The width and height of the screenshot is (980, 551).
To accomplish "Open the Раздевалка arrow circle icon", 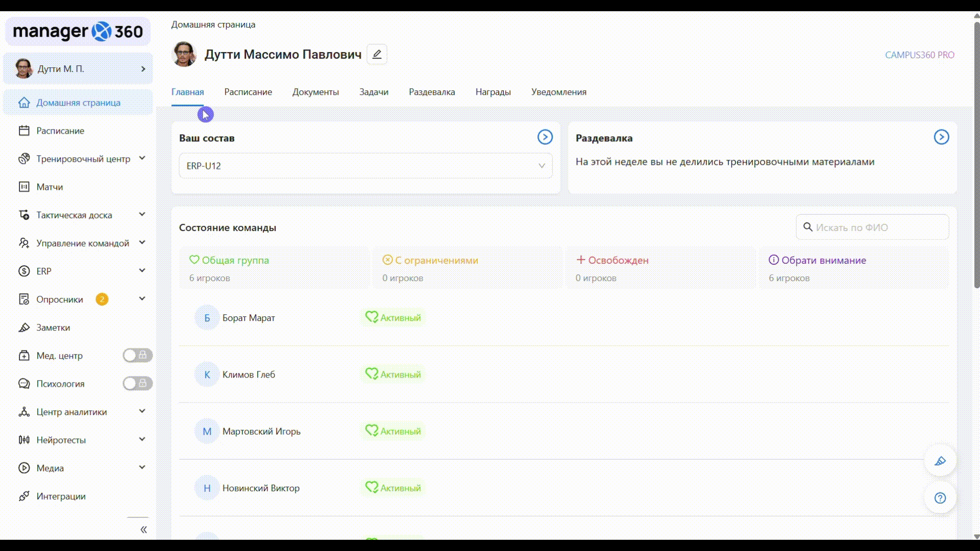I will [941, 137].
